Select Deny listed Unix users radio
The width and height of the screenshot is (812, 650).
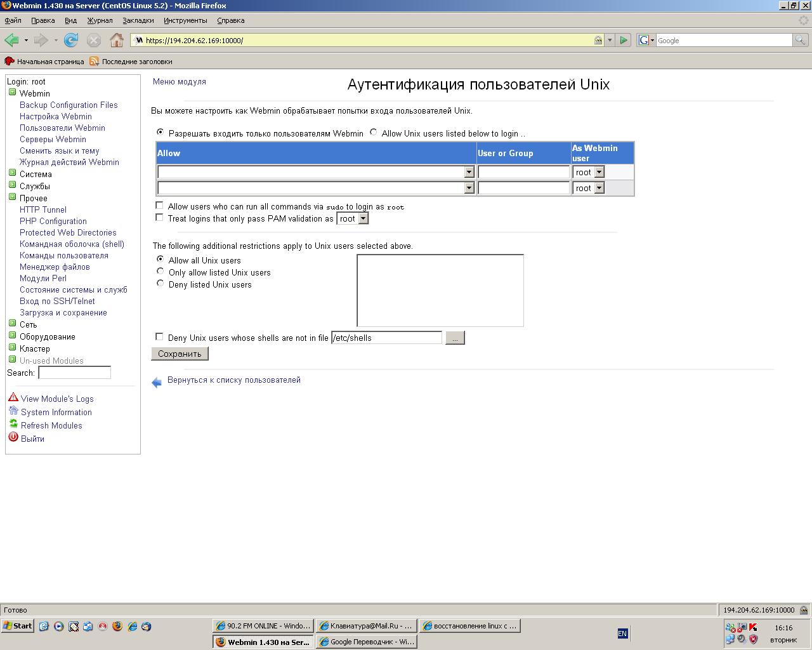160,283
